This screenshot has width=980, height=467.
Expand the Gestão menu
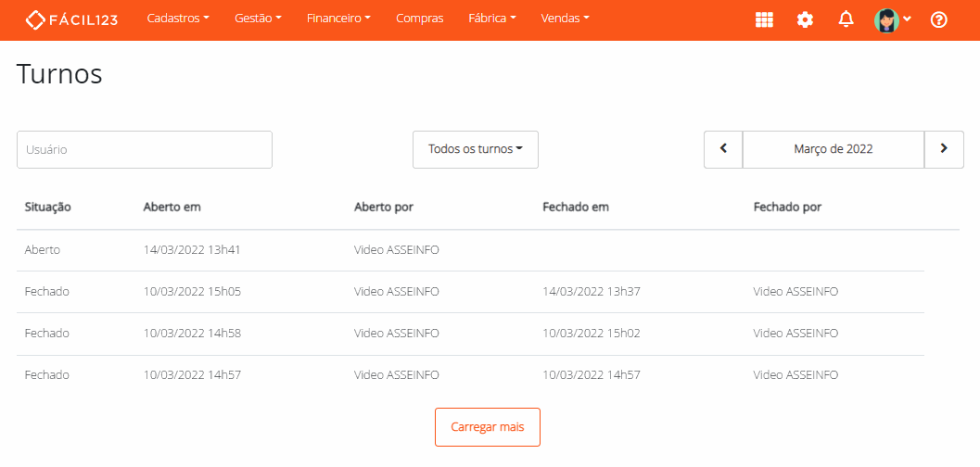coord(258,19)
